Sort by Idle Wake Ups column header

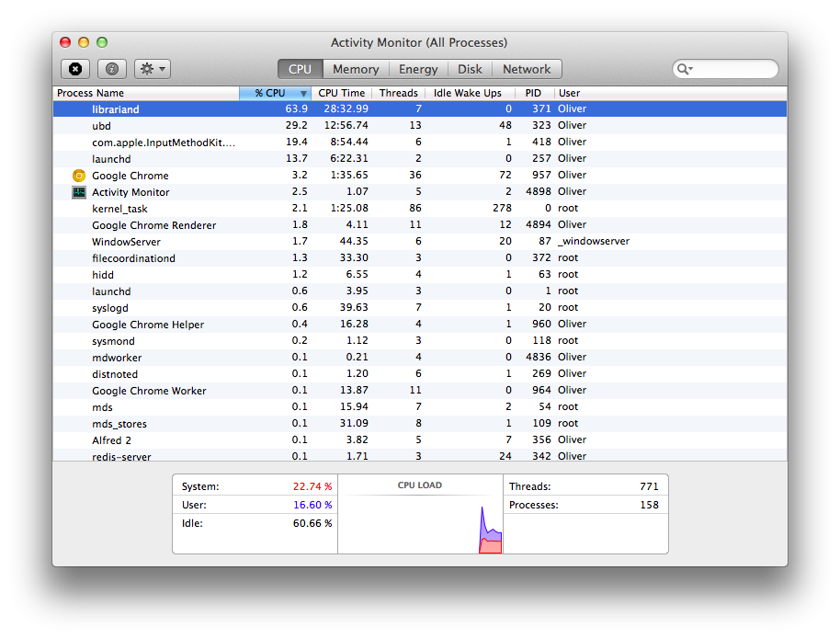point(468,93)
